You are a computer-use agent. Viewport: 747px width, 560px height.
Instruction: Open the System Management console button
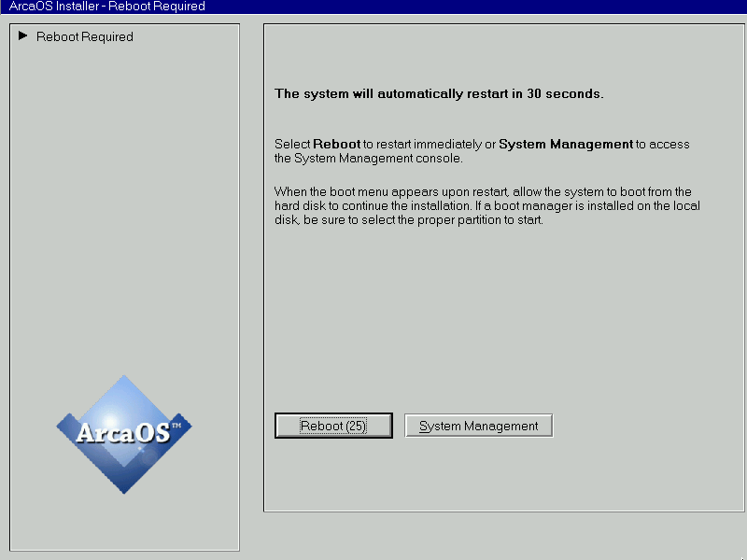(478, 426)
